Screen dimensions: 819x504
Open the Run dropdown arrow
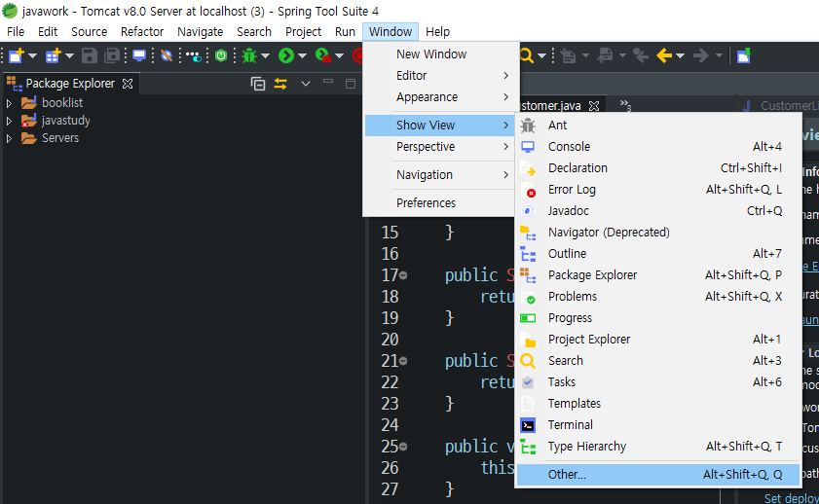[x=302, y=55]
